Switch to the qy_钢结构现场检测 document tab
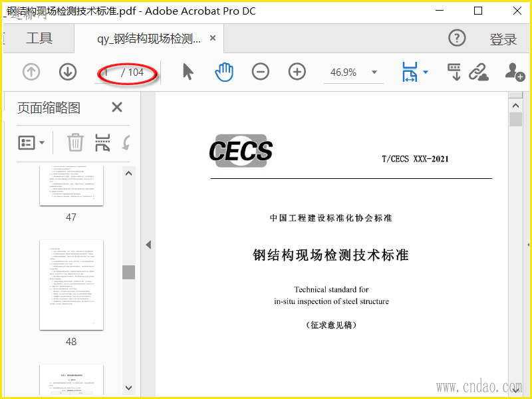The height and width of the screenshot is (399, 532). (149, 39)
